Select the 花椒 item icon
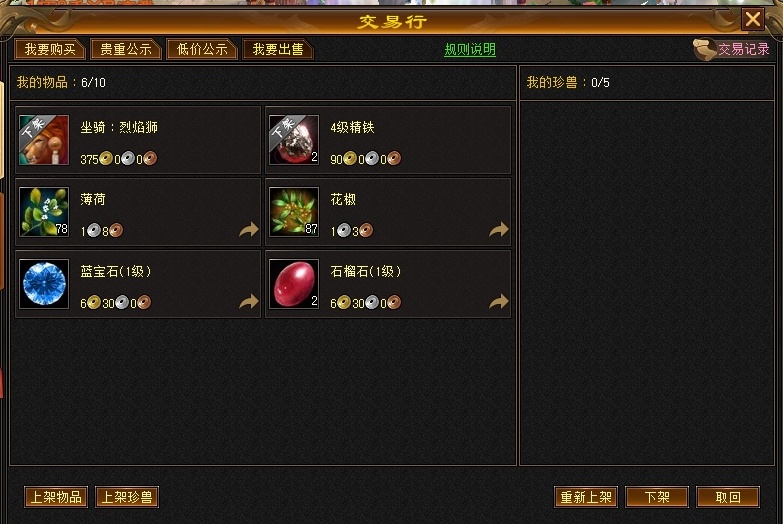This screenshot has width=783, height=524. [x=294, y=212]
